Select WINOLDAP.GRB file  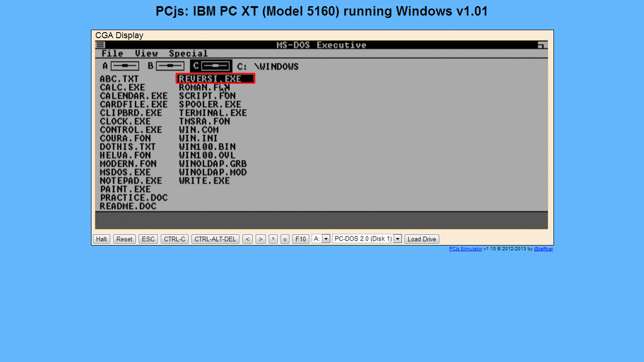click(213, 164)
